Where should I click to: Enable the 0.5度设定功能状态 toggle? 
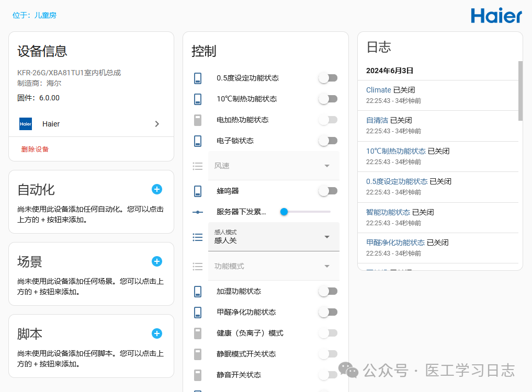328,77
